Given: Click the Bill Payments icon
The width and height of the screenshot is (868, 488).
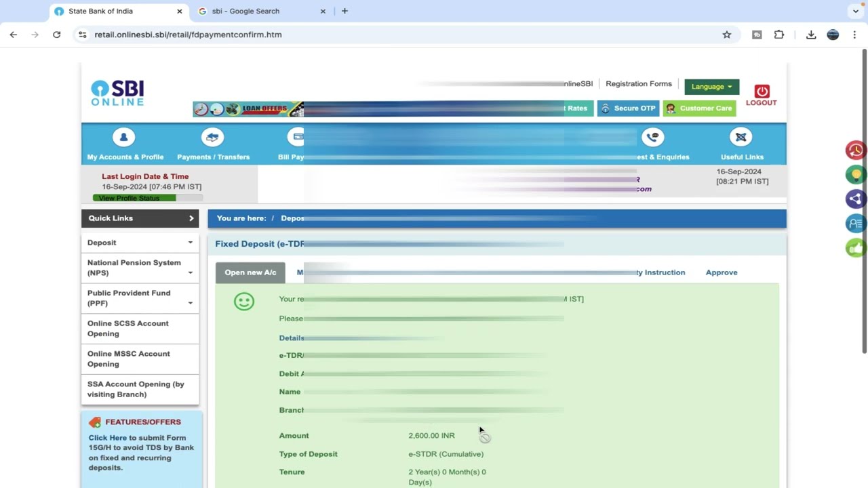Looking at the screenshot, I should tap(296, 138).
